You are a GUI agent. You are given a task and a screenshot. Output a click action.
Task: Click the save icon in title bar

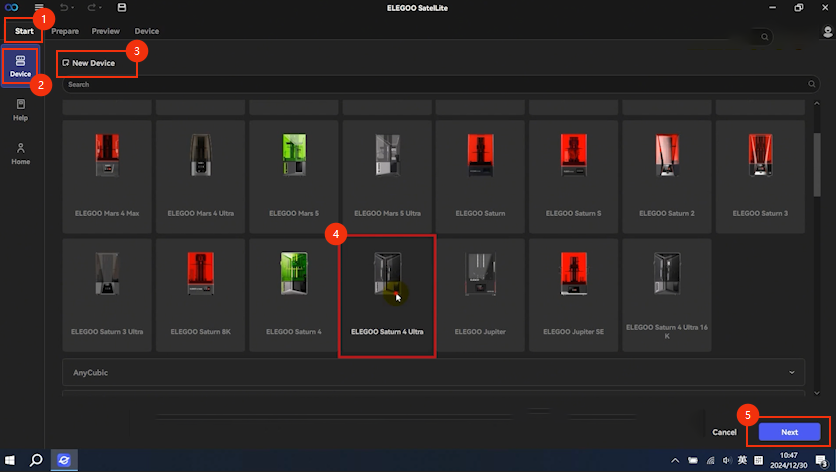(x=122, y=7)
